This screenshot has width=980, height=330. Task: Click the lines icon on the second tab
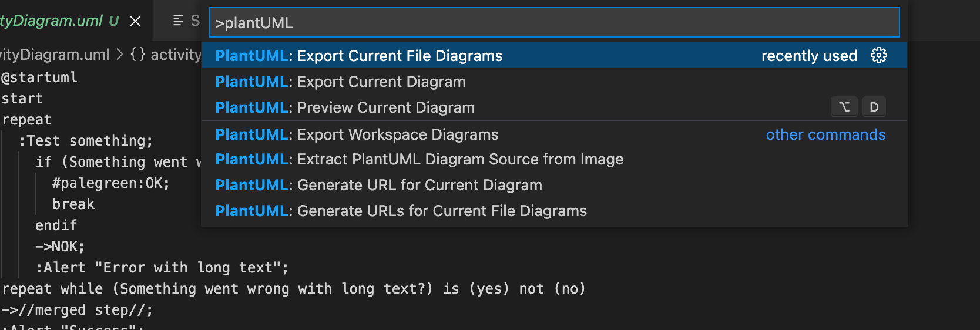coord(179,21)
